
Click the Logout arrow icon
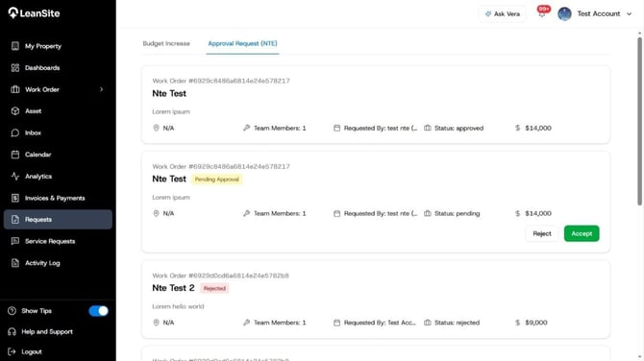pyautogui.click(x=12, y=351)
